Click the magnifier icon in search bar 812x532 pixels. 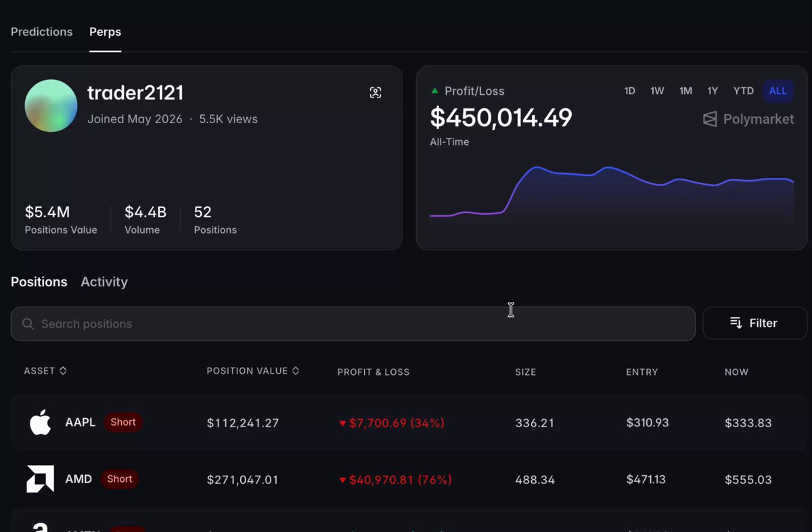click(28, 324)
